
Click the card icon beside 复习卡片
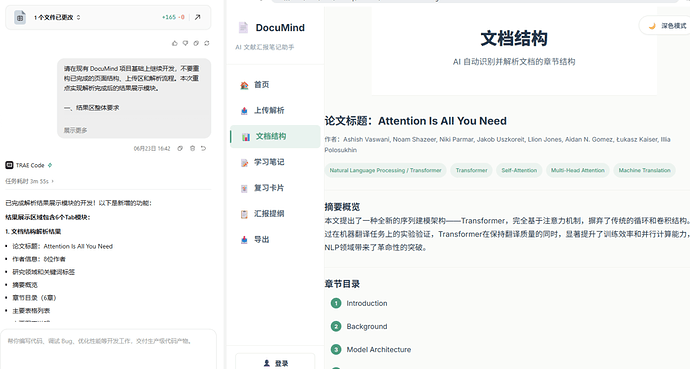pyautogui.click(x=244, y=188)
